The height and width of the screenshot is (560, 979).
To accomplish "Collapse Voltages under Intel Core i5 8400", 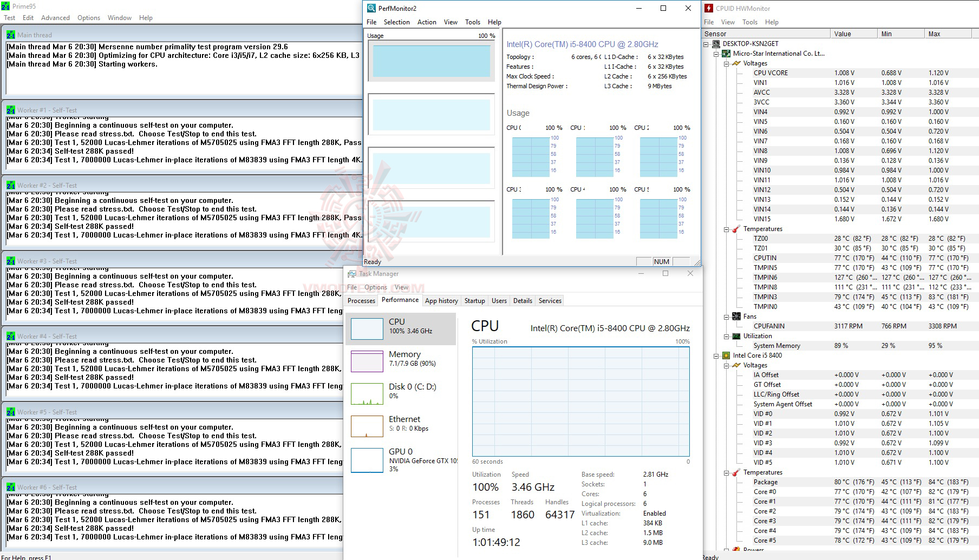I will pyautogui.click(x=727, y=365).
